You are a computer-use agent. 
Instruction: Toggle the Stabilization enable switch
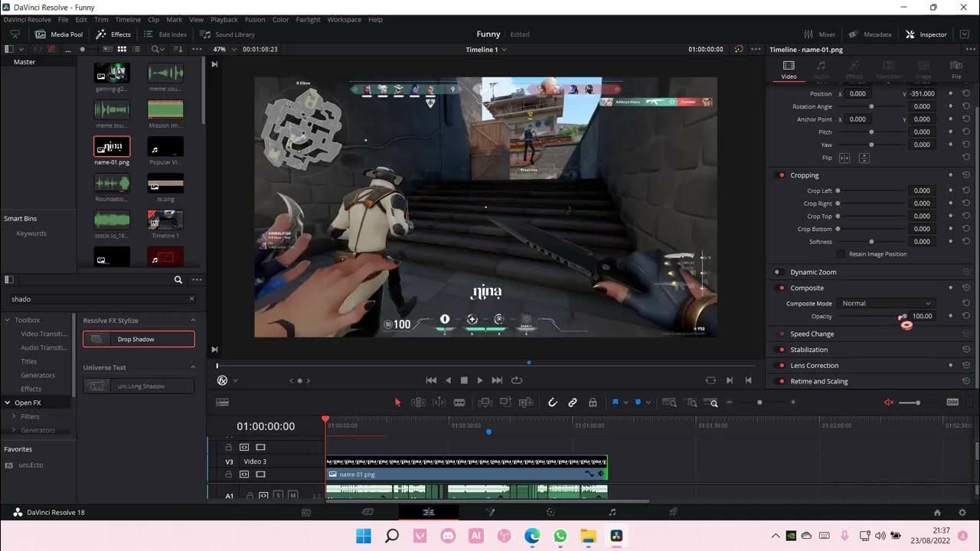coord(781,350)
